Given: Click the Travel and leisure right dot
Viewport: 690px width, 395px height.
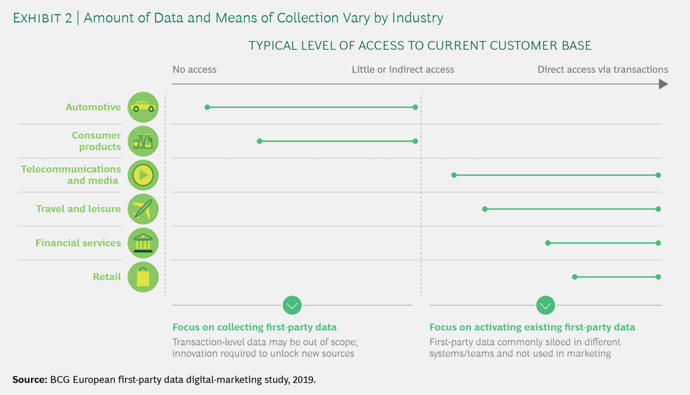Looking at the screenshot, I should pos(658,209).
